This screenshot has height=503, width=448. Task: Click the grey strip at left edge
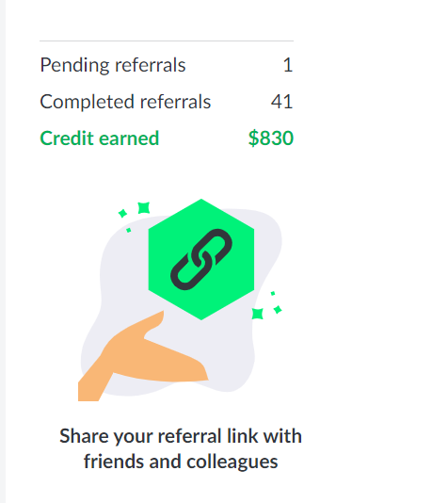[3, 251]
